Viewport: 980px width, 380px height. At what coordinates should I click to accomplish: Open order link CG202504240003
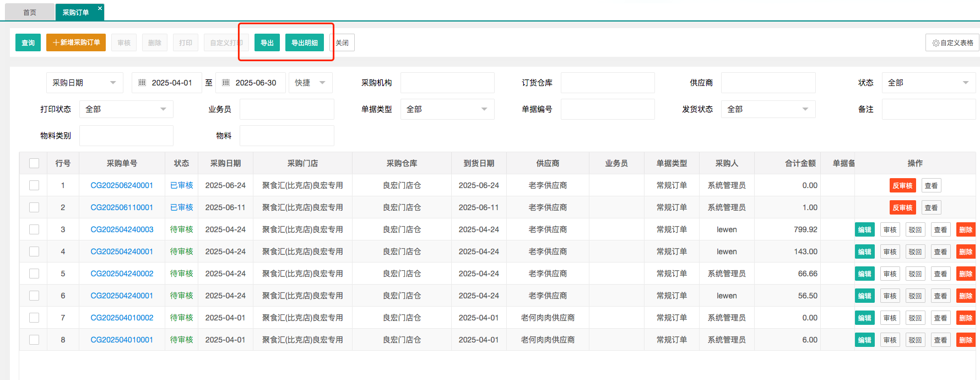pos(122,229)
